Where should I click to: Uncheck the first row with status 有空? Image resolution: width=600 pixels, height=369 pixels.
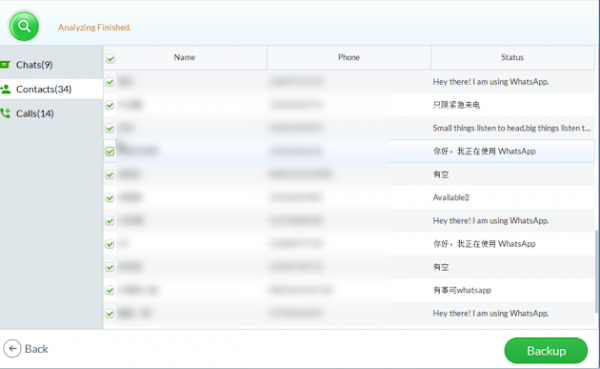(110, 175)
